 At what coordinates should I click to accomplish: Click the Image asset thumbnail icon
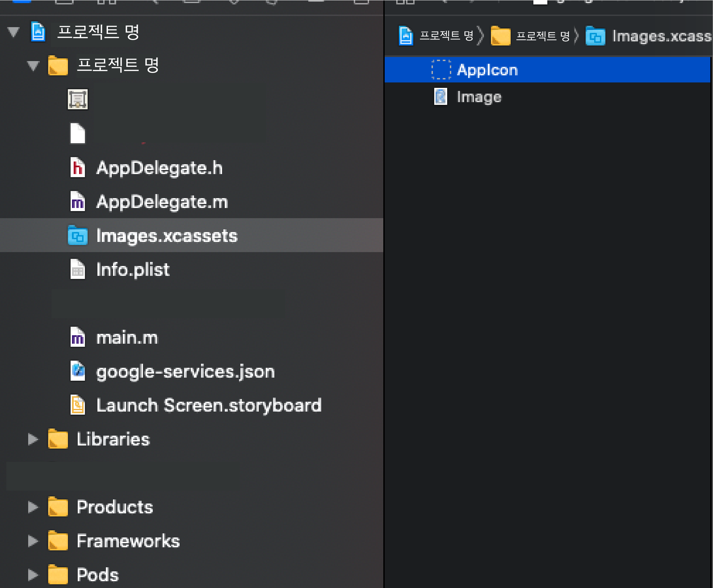441,97
